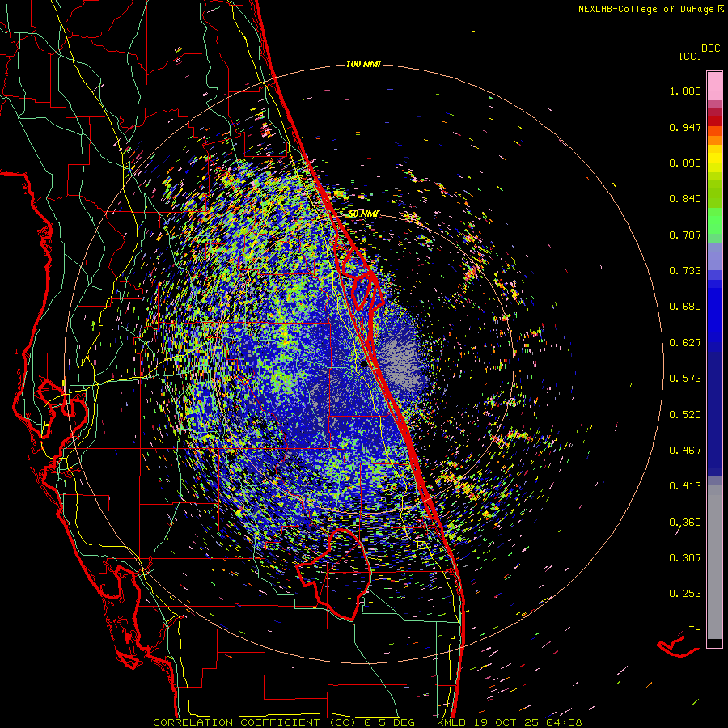Click the 50 NMI range ring label
728x728 pixels.
pos(363,214)
